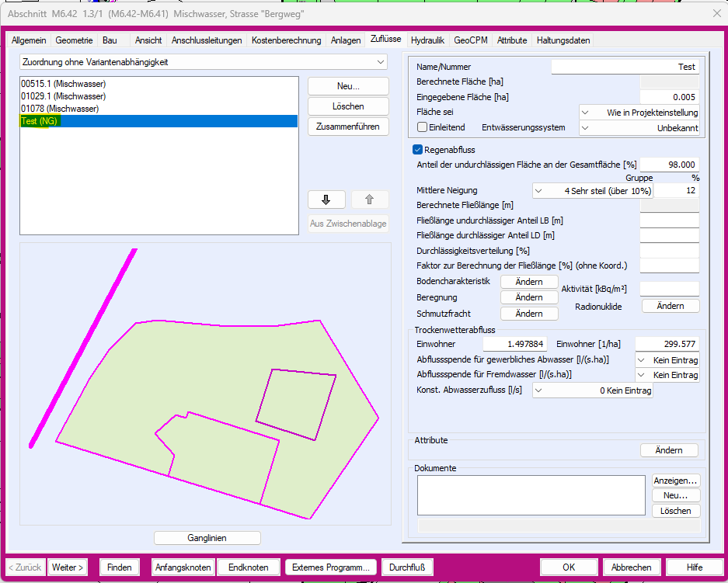This screenshot has width=728, height=583.
Task: Toggle the Regenabfluss checkbox
Action: [x=418, y=150]
